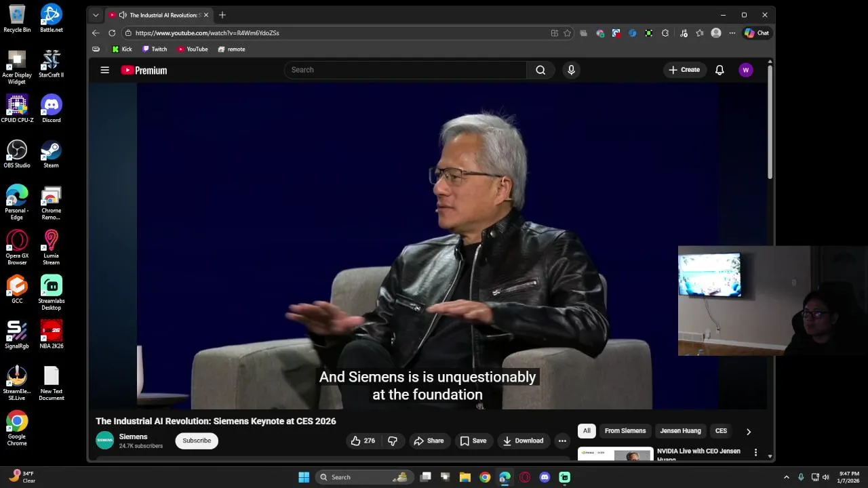868x488 pixels.
Task: Open OBS Studio desktop shortcut
Action: [x=17, y=154]
